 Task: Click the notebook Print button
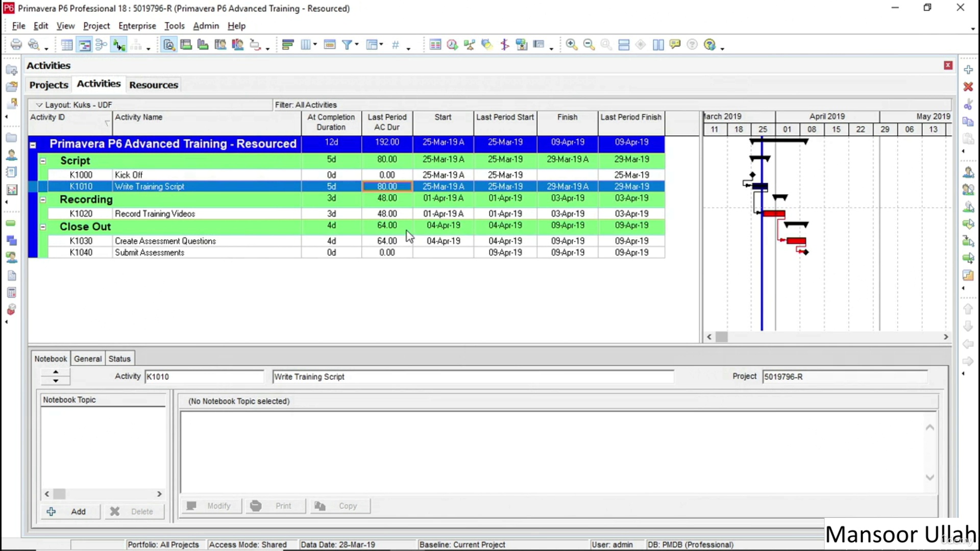click(x=275, y=506)
